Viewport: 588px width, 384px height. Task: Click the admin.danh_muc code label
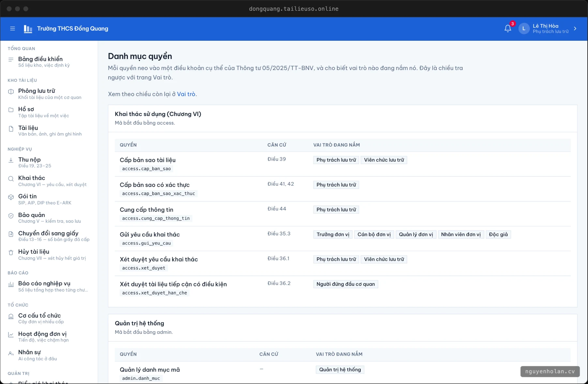(141, 378)
